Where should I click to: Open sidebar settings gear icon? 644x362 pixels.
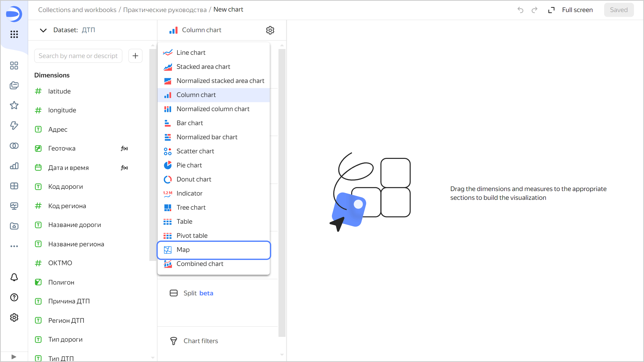pyautogui.click(x=14, y=318)
